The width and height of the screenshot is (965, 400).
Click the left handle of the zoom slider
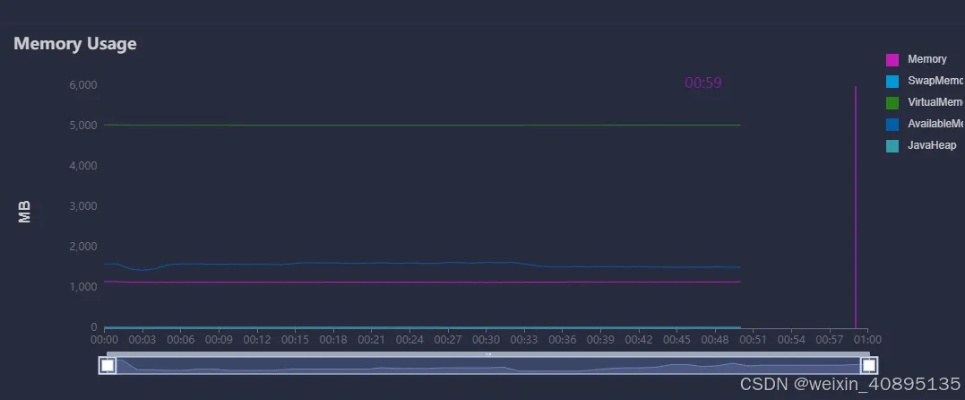click(x=107, y=365)
